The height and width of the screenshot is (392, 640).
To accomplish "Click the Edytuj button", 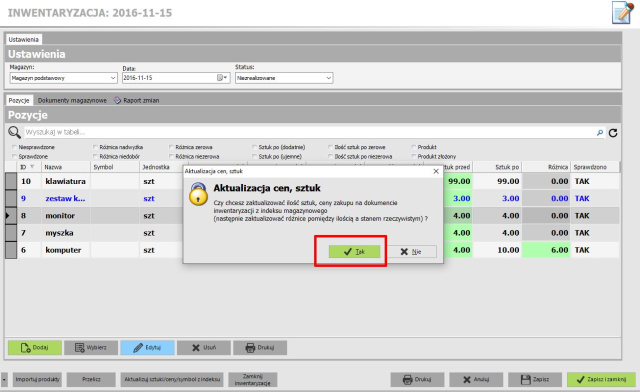I will [147, 347].
